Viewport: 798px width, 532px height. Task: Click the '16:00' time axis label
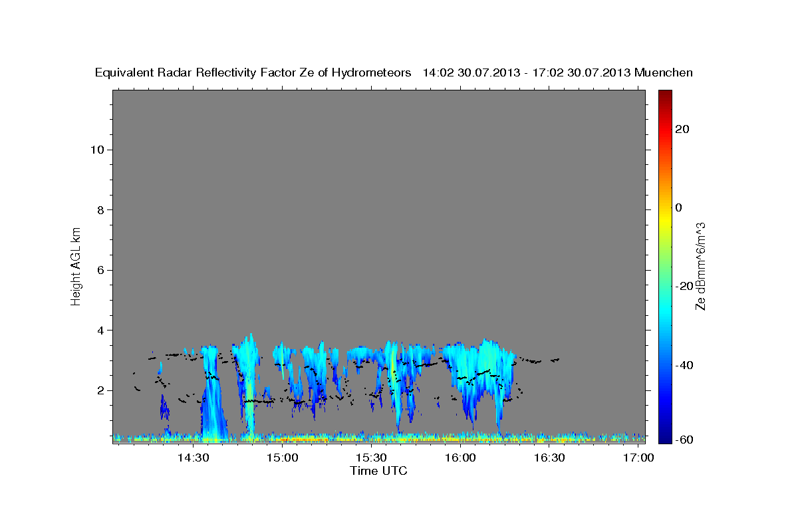460,458
